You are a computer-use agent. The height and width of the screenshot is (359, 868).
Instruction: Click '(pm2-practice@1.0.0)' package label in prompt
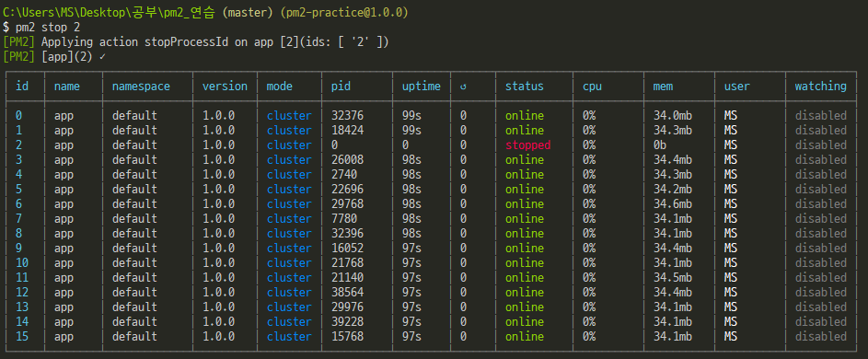point(344,13)
